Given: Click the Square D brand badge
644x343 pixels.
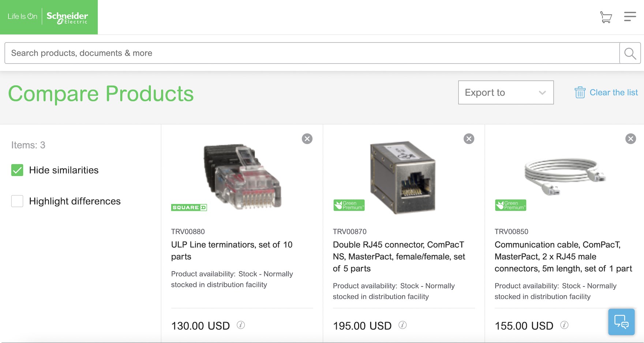Looking at the screenshot, I should pyautogui.click(x=189, y=207).
